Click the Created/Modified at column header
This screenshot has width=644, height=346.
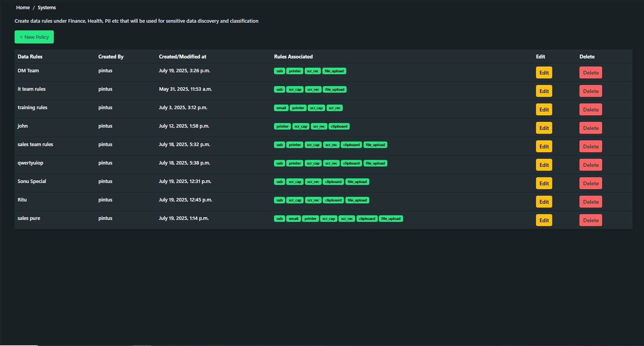183,57
